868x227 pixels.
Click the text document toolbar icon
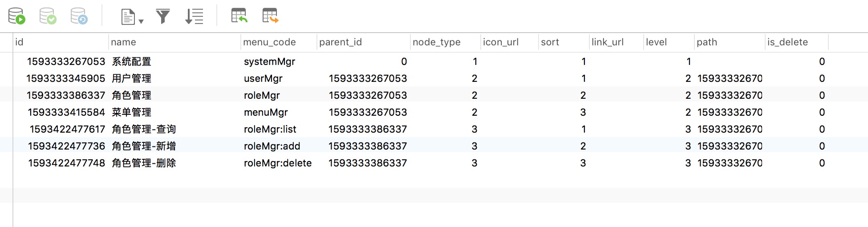pos(128,17)
